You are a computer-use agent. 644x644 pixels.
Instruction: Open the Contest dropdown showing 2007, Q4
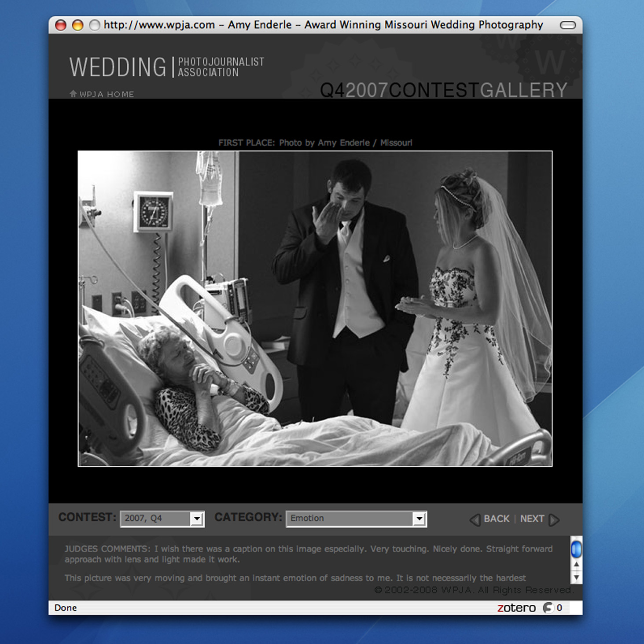[162, 519]
